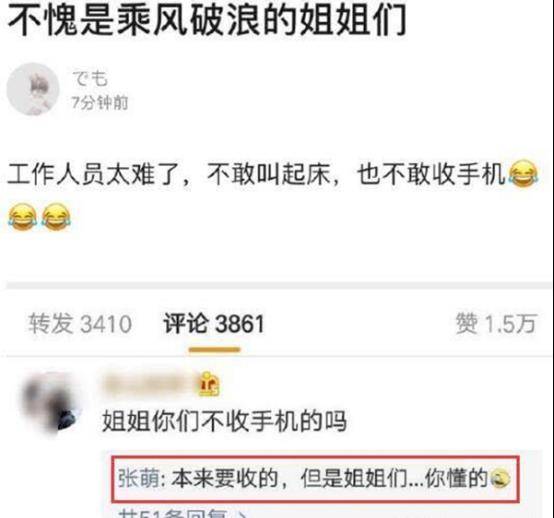Screen dimensions: 554x518
Task: Open the profile of user でも
Action: pos(89,78)
